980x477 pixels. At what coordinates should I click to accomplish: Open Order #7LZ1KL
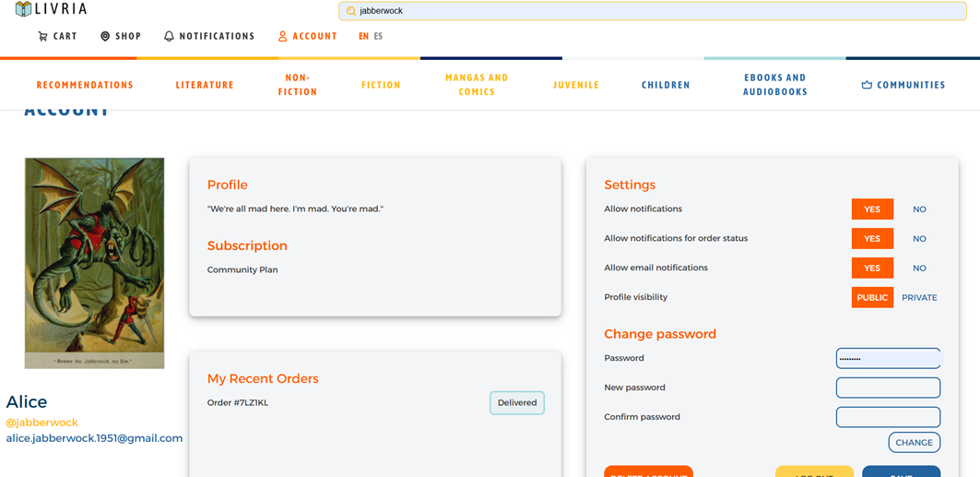(x=238, y=402)
